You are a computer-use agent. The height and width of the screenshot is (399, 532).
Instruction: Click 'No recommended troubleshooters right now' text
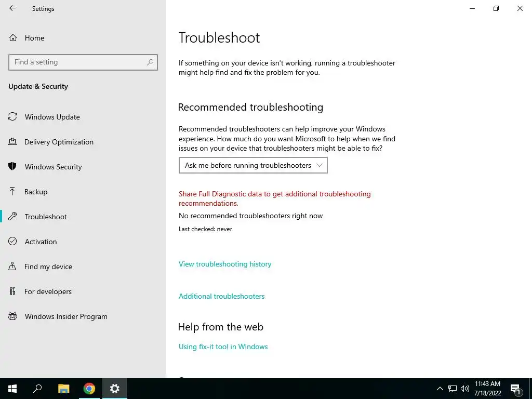pos(251,216)
